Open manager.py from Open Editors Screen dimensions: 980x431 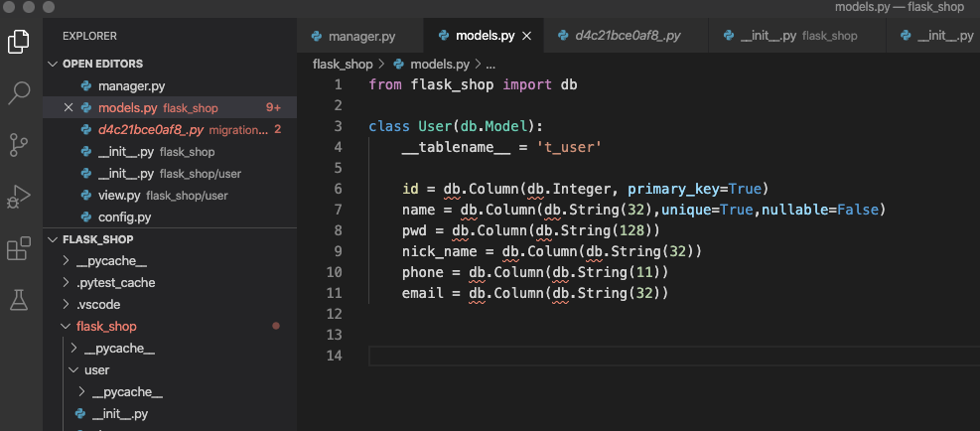coord(170,85)
